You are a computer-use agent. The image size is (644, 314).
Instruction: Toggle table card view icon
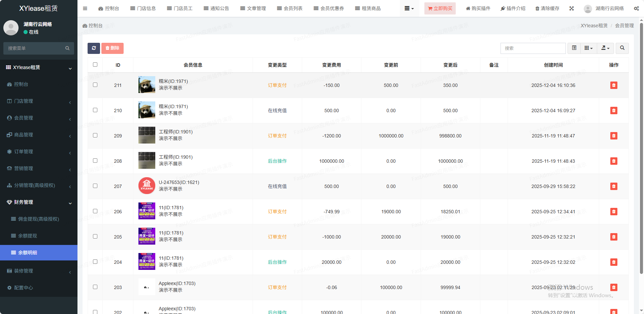(574, 48)
